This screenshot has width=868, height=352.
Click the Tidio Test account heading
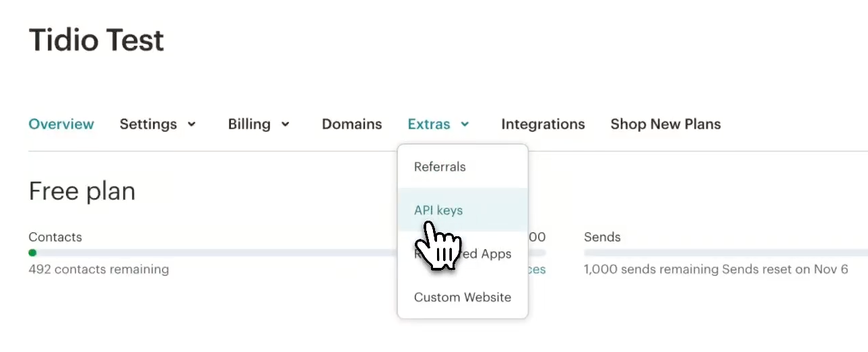[x=96, y=40]
